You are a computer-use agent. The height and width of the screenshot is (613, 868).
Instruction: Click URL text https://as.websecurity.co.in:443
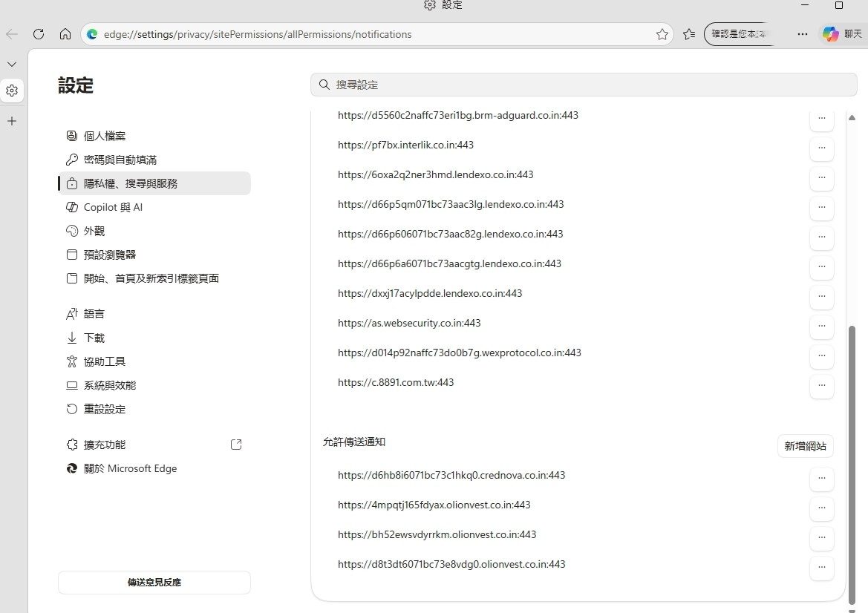pyautogui.click(x=409, y=323)
